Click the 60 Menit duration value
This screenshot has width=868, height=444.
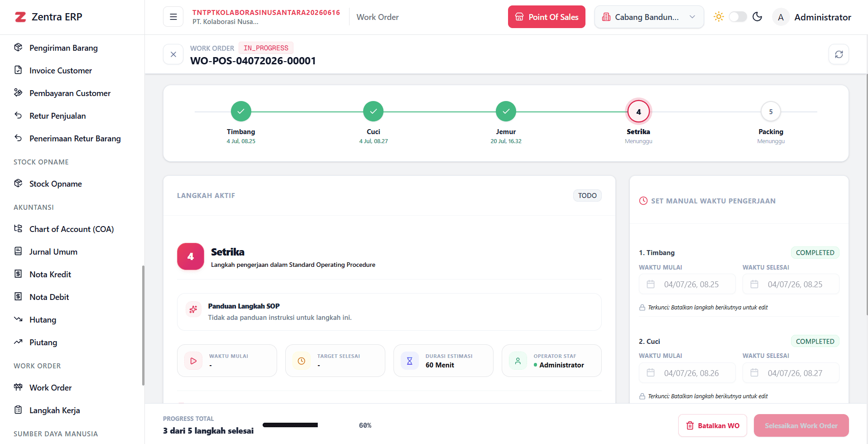pos(440,365)
